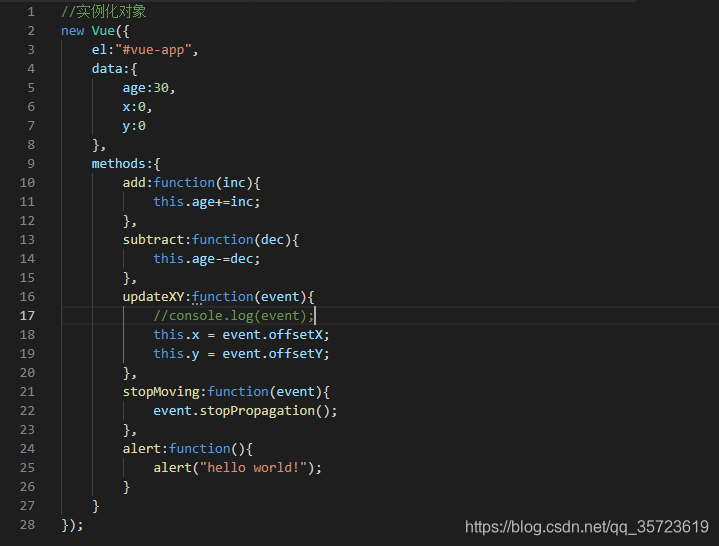Viewport: 719px width, 546px height.
Task: Click line number 10 in the gutter
Action: tap(27, 183)
